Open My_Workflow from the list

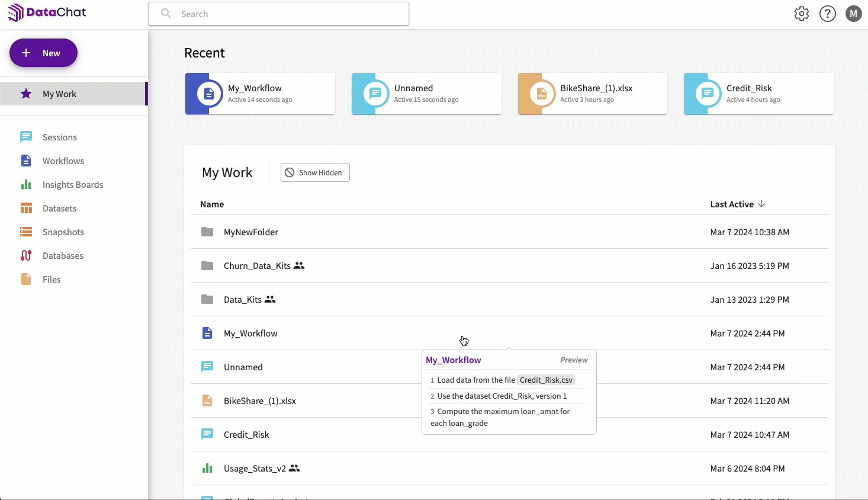click(x=250, y=333)
